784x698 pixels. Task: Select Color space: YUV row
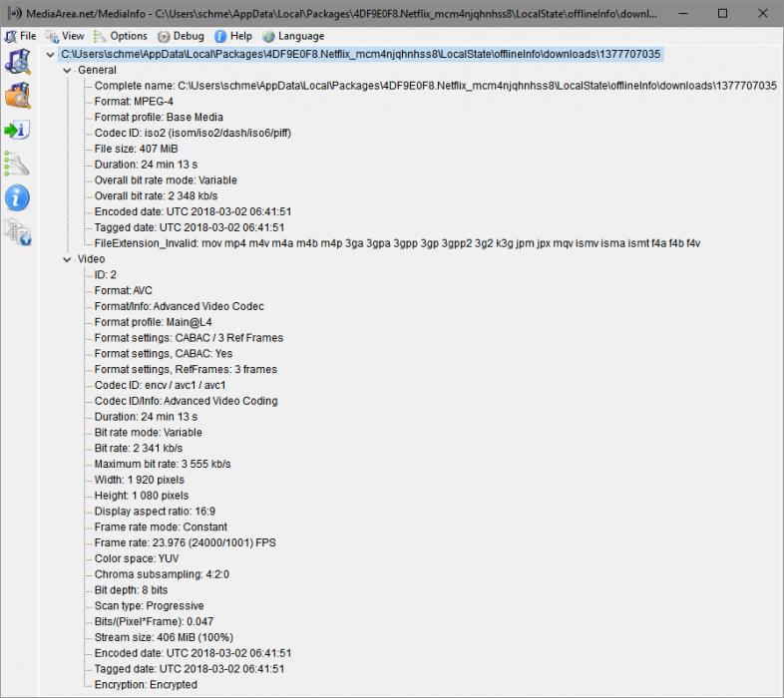(x=137, y=558)
